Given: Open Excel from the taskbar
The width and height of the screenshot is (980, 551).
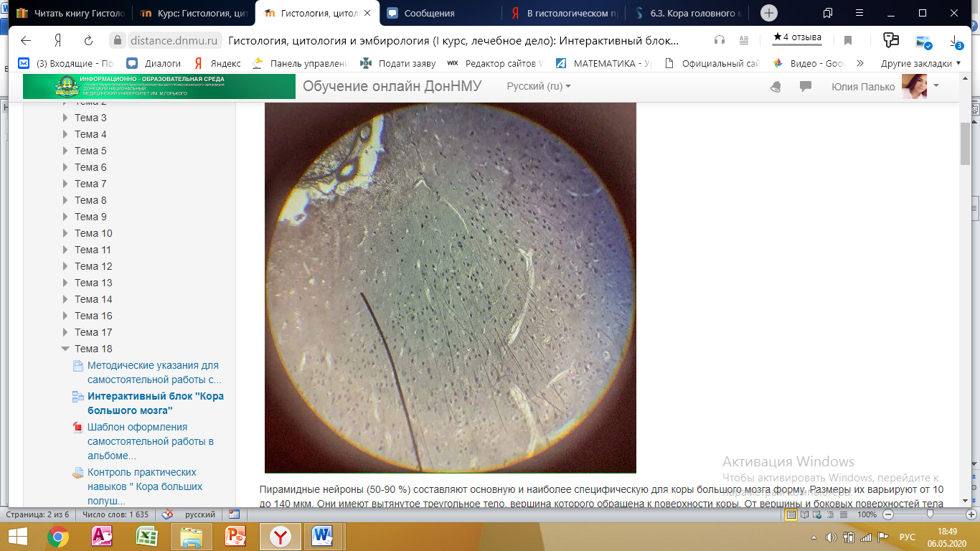Looking at the screenshot, I should (146, 537).
